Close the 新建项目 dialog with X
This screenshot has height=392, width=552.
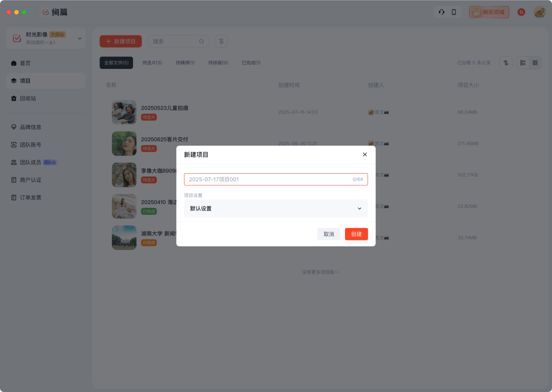(365, 154)
